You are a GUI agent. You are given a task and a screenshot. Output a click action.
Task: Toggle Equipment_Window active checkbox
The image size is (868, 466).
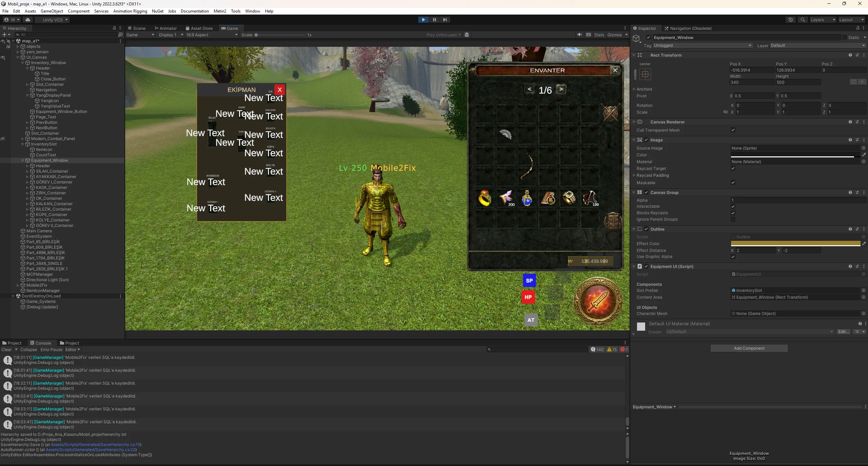click(x=649, y=37)
